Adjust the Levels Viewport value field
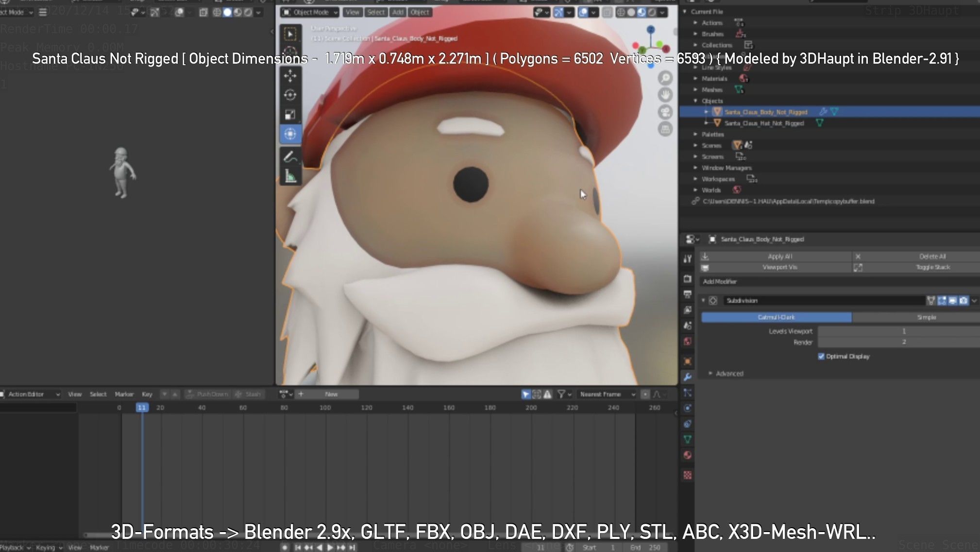This screenshot has height=552, width=980. [899, 331]
